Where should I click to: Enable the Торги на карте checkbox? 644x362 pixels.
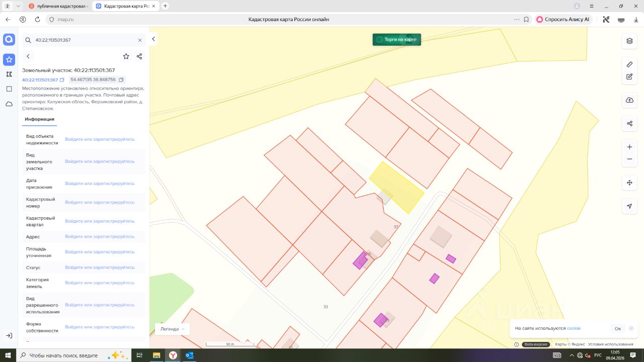379,39
